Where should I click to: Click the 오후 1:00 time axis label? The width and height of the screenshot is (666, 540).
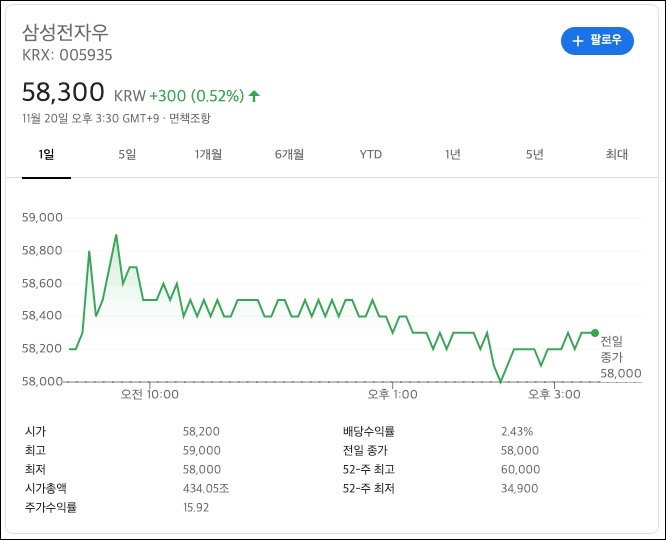(392, 394)
